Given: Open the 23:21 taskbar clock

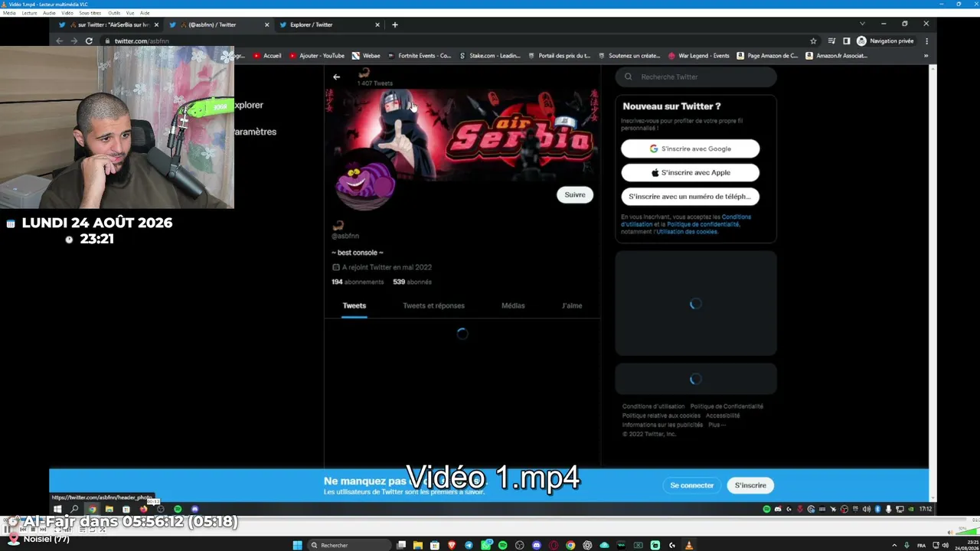Looking at the screenshot, I should coord(968,545).
